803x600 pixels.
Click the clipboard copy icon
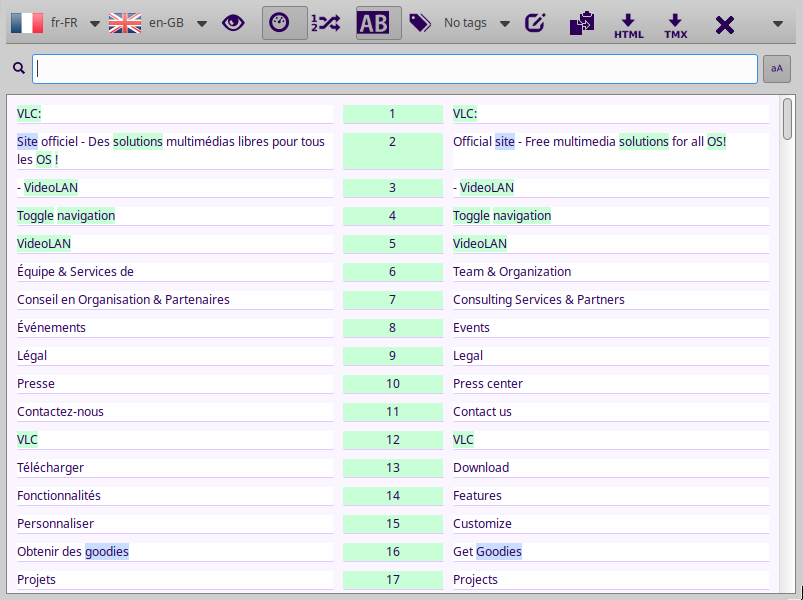coord(581,23)
